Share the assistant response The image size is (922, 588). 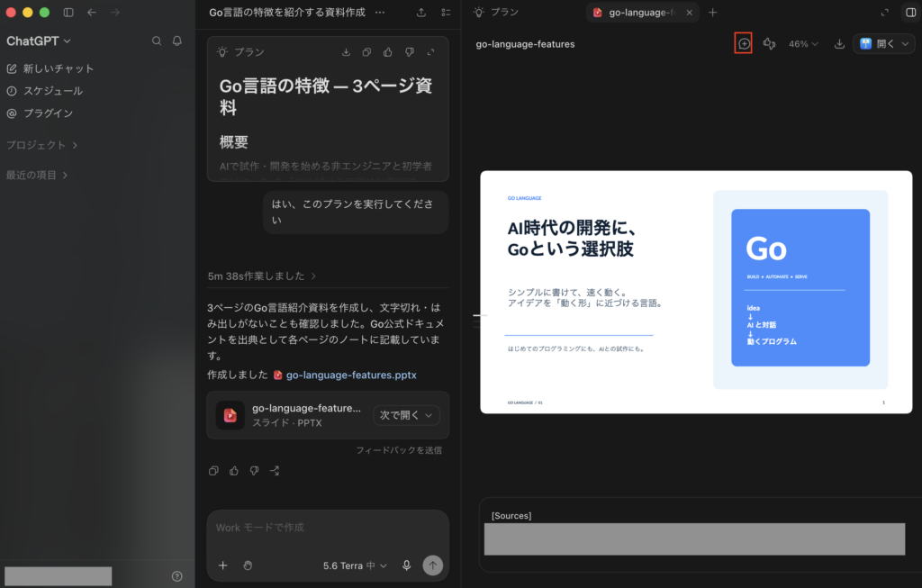click(275, 471)
